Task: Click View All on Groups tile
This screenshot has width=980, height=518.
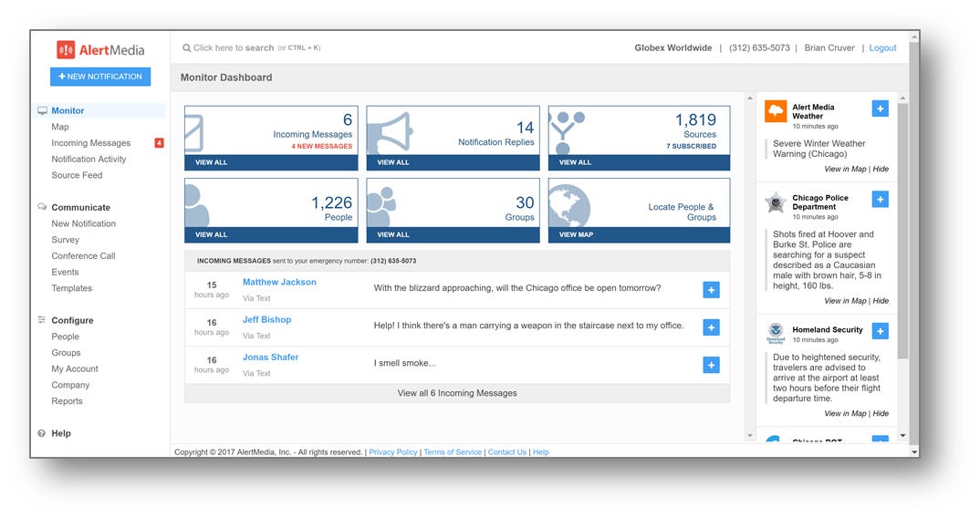Action: click(x=393, y=235)
